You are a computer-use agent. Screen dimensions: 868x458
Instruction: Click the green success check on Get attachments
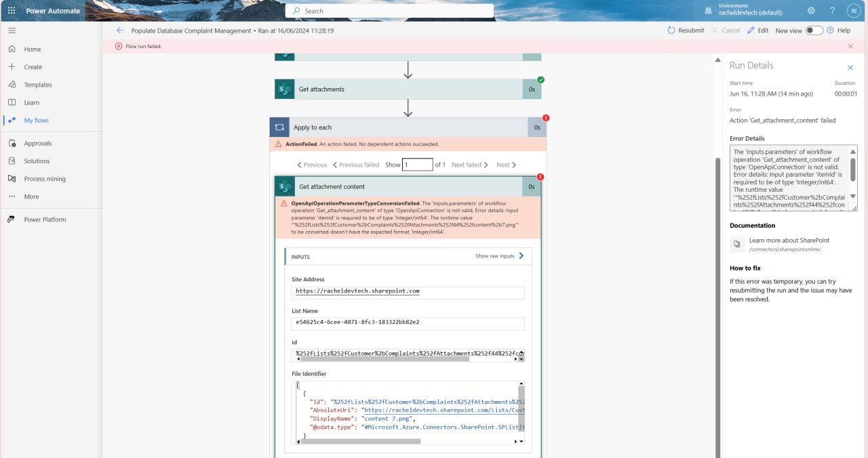click(540, 79)
